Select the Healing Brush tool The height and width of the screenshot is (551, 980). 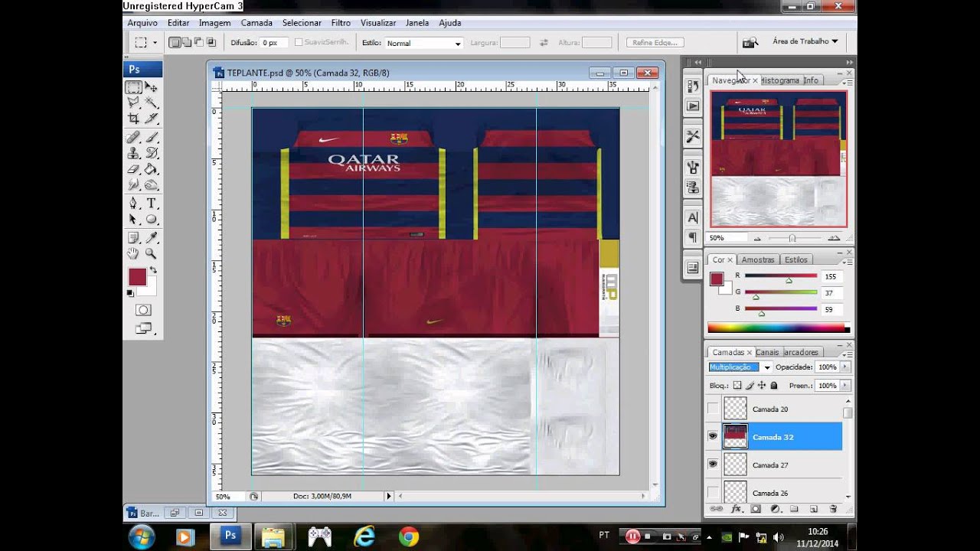tap(133, 138)
